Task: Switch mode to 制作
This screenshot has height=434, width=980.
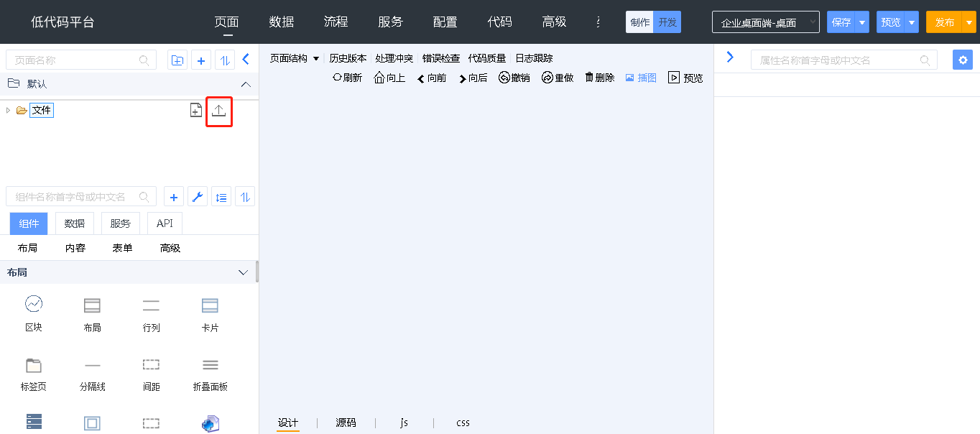Action: [639, 22]
